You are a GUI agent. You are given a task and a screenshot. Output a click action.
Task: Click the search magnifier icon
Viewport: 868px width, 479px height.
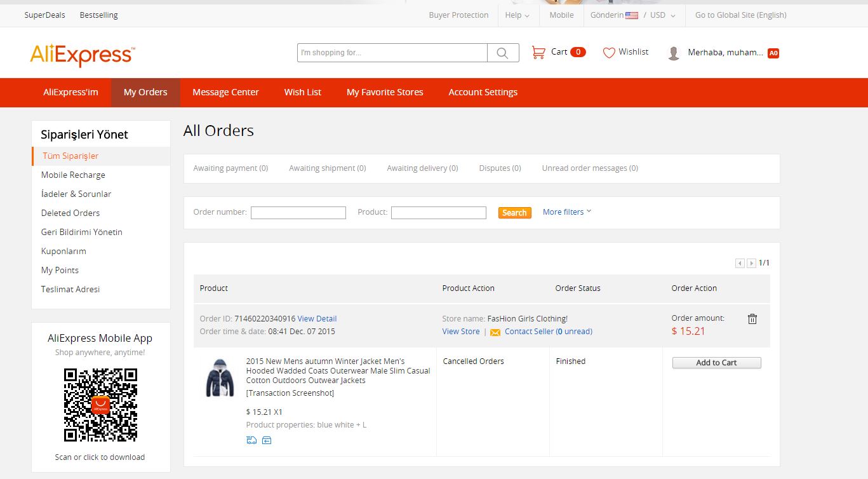point(502,53)
